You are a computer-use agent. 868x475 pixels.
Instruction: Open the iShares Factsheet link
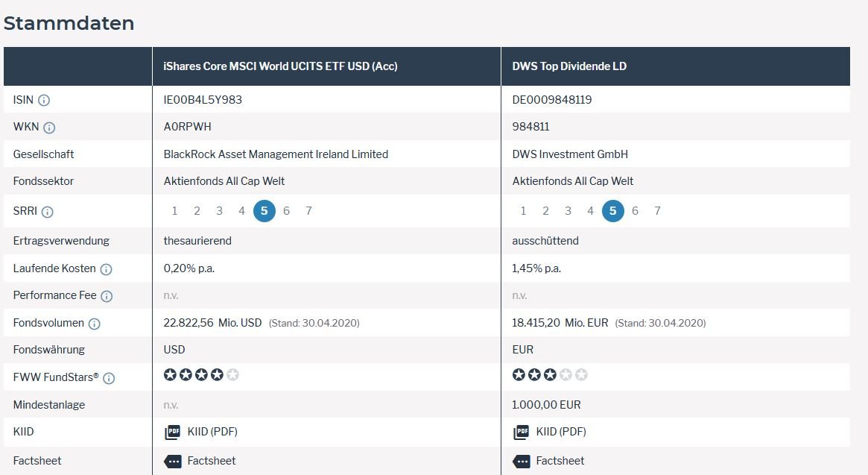click(x=212, y=461)
